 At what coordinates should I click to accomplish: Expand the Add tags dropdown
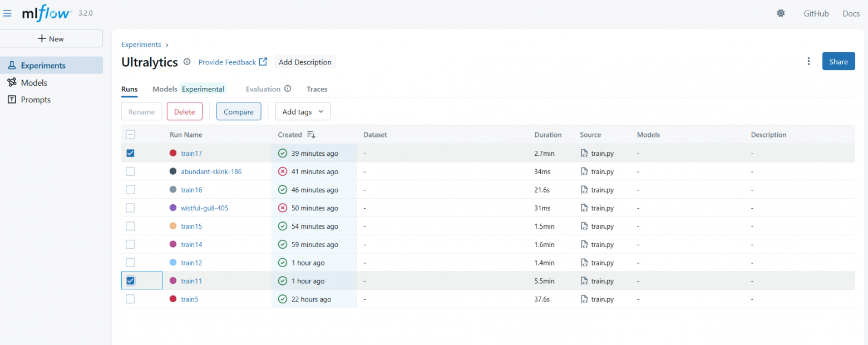tap(303, 111)
